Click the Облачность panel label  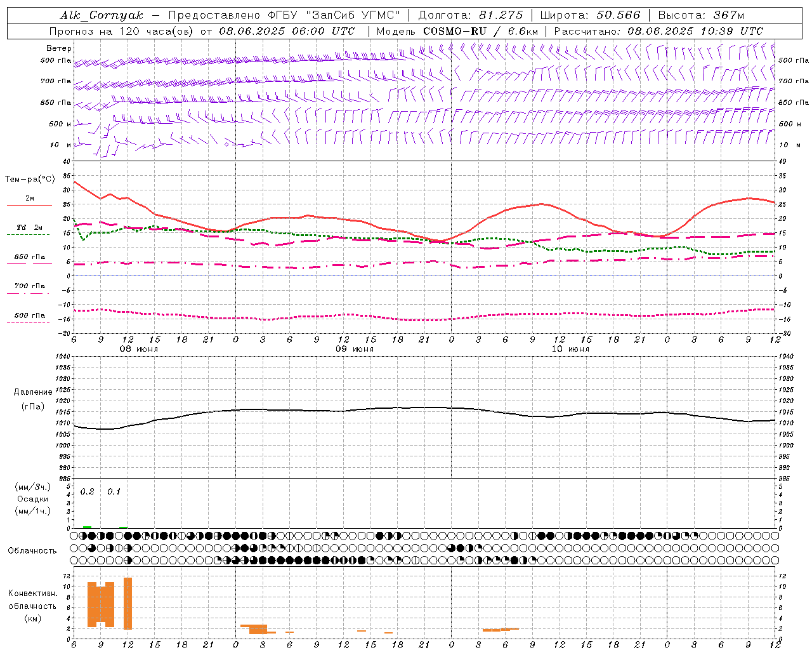32,550
